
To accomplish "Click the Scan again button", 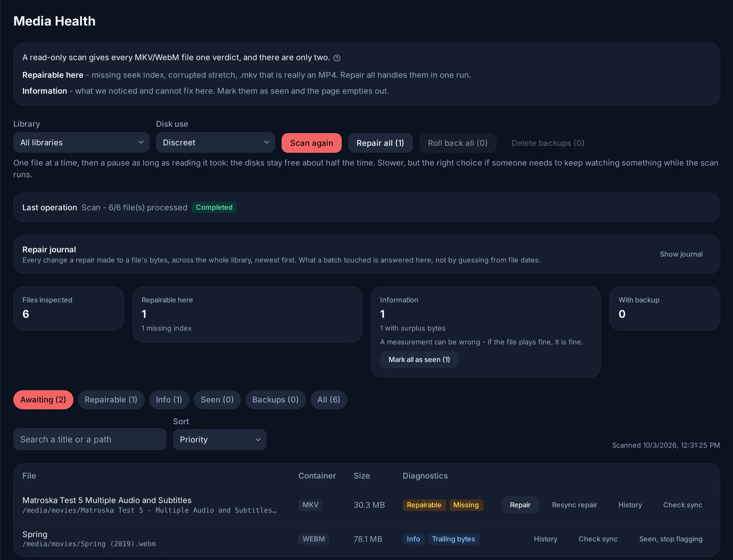I will coord(311,143).
